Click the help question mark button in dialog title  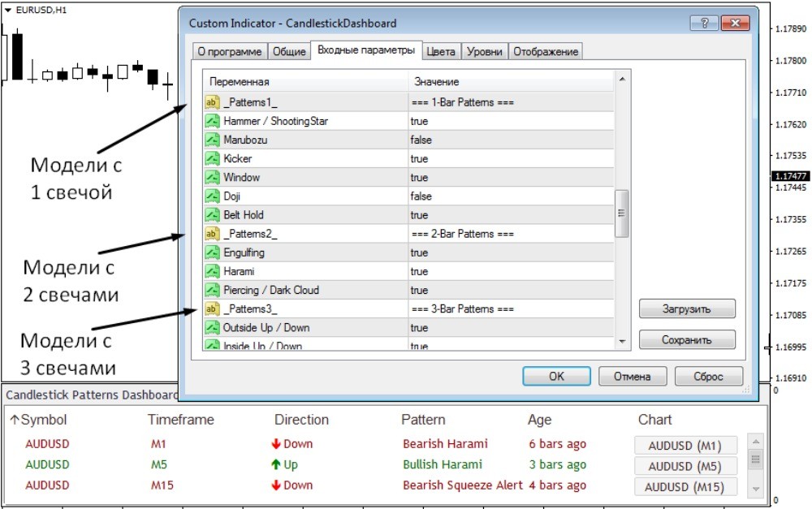click(704, 23)
